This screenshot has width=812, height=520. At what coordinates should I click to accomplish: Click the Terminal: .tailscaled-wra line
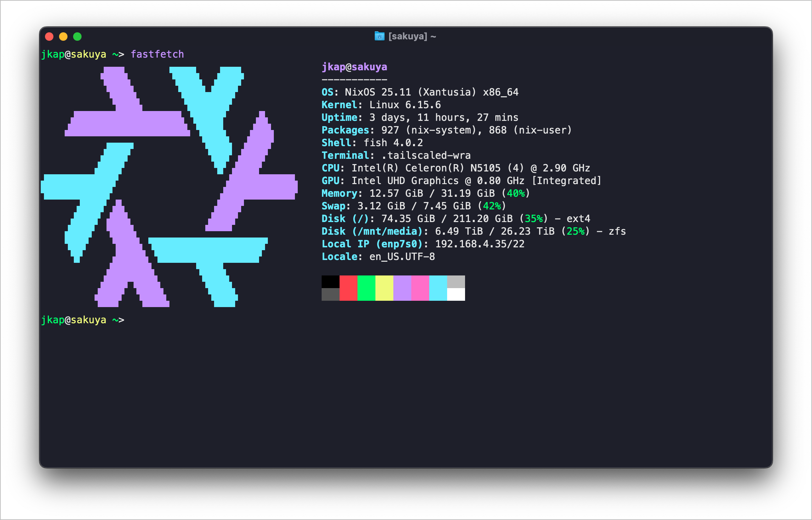(x=396, y=155)
